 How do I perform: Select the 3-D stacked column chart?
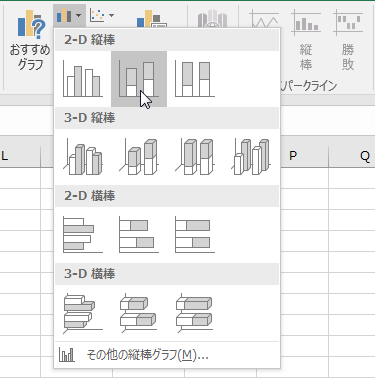[139, 157]
